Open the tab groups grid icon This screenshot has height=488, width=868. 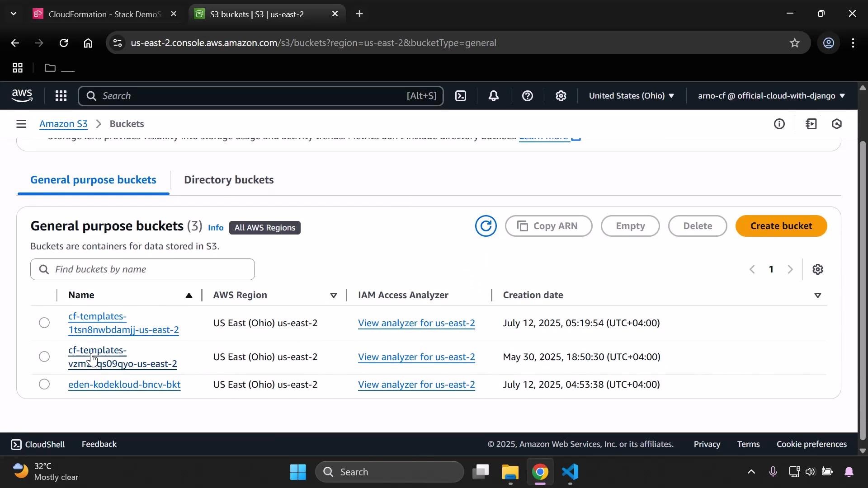(x=18, y=68)
